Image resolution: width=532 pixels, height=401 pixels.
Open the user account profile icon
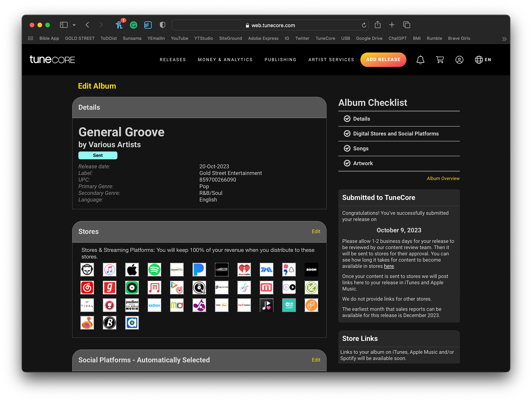(459, 60)
